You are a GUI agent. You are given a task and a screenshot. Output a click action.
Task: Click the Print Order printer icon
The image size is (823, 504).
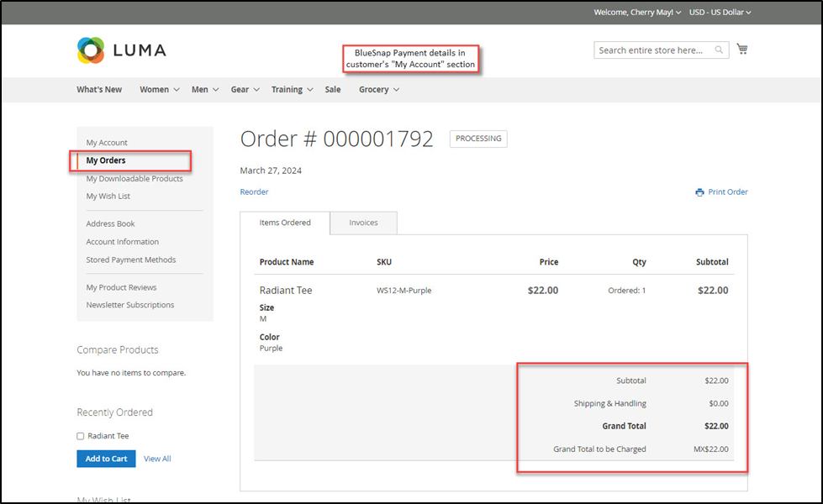coord(699,192)
